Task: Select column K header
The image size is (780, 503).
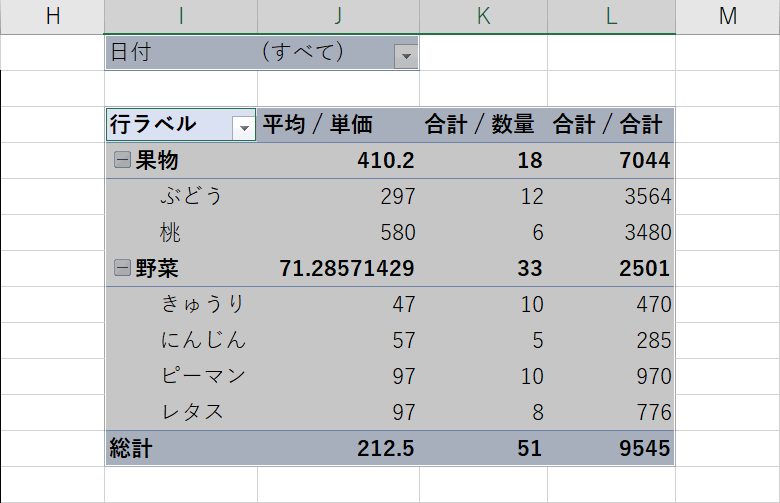Action: pyautogui.click(x=483, y=16)
